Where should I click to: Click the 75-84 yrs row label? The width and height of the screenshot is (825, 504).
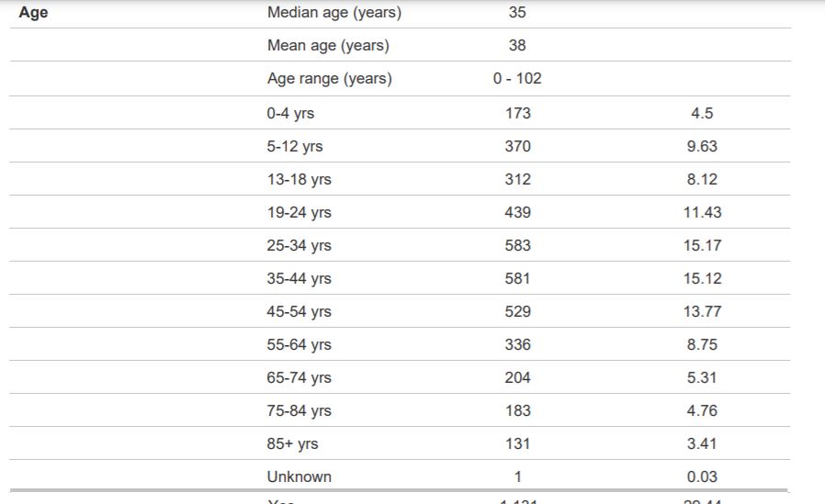point(299,411)
